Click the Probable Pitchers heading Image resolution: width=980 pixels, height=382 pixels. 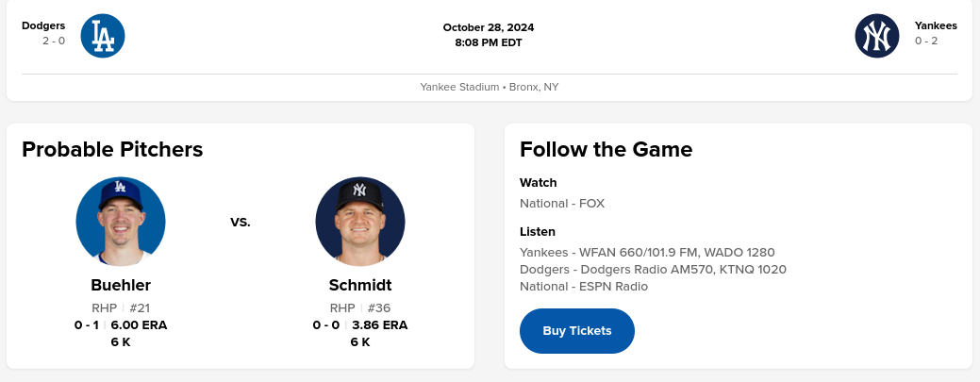[x=112, y=149]
